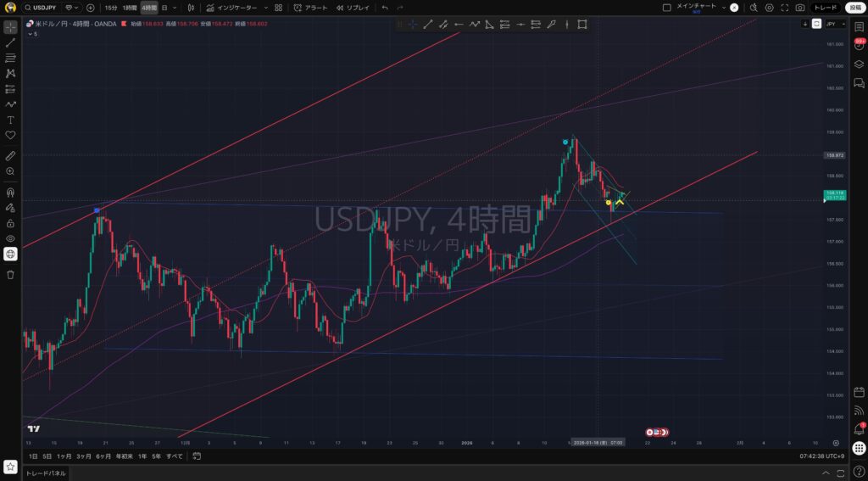Take a chart snapshot with camera icon

tap(800, 8)
